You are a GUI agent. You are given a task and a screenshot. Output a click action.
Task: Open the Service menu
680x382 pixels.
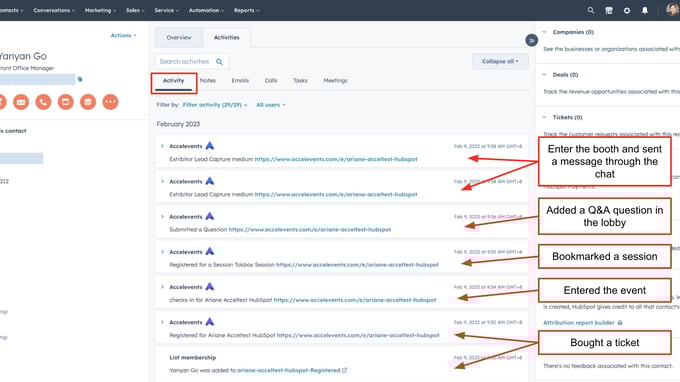point(167,10)
